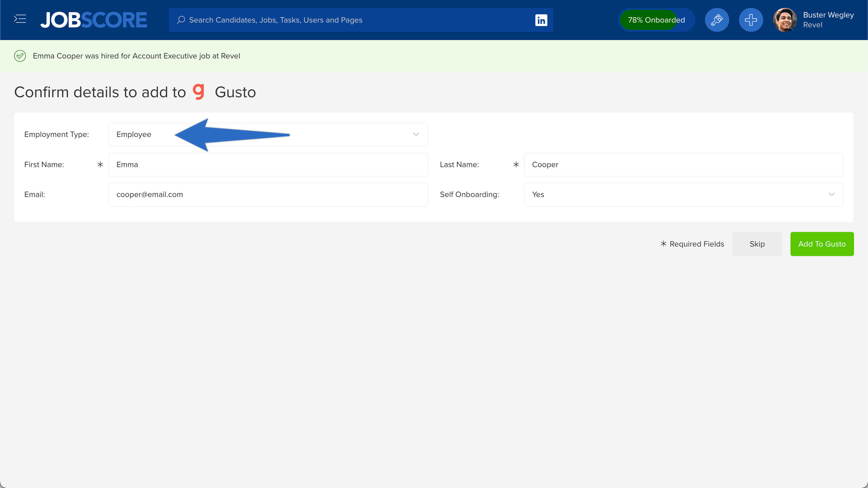Image resolution: width=868 pixels, height=488 pixels.
Task: Click the Email field cooper@email.com
Action: click(x=268, y=194)
